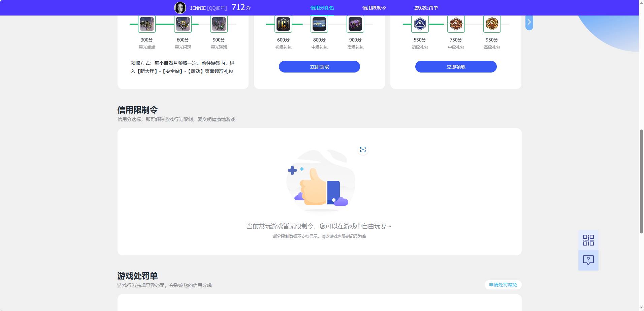This screenshot has width=644, height=311.
Task: Click the 550分 初级礼包 badge icon
Action: pyautogui.click(x=420, y=24)
